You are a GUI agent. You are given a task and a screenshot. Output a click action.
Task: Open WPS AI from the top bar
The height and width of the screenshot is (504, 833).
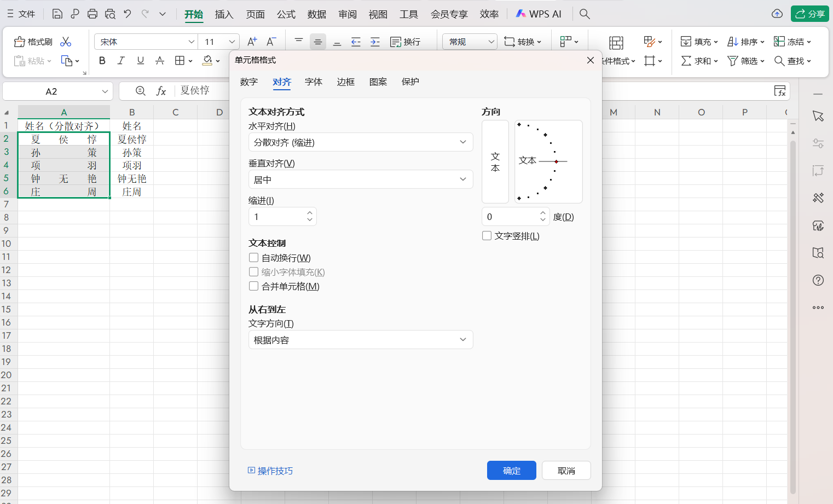539,13
